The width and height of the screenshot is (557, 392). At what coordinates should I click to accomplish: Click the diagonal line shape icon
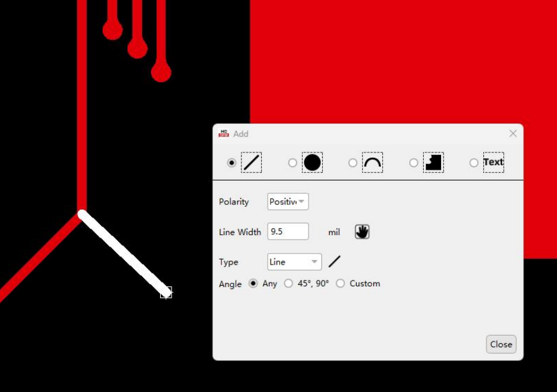(x=252, y=163)
